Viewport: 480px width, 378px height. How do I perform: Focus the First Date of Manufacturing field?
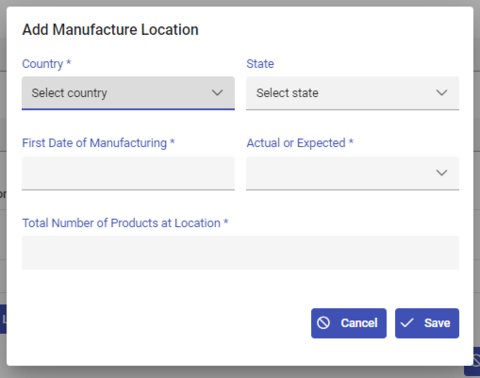128,173
